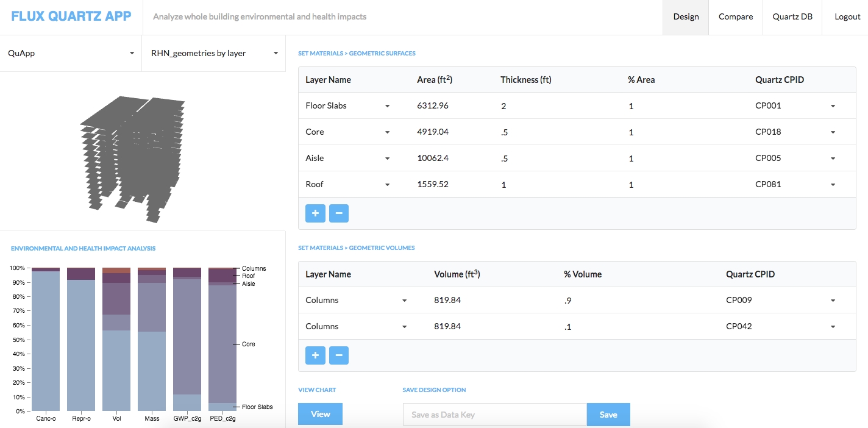Open the CP001 Quartz CPID dropdown

[795, 105]
